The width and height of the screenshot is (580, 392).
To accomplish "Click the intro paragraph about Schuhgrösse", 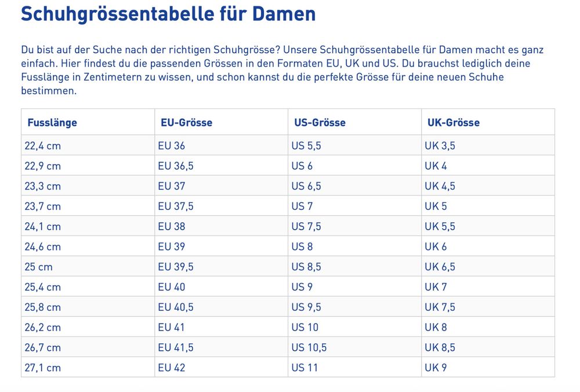I will (282, 70).
